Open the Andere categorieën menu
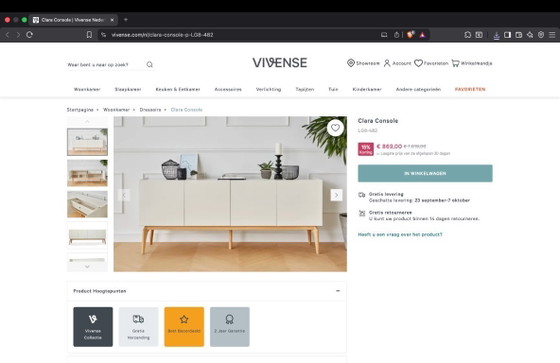The image size is (560, 363). [418, 89]
